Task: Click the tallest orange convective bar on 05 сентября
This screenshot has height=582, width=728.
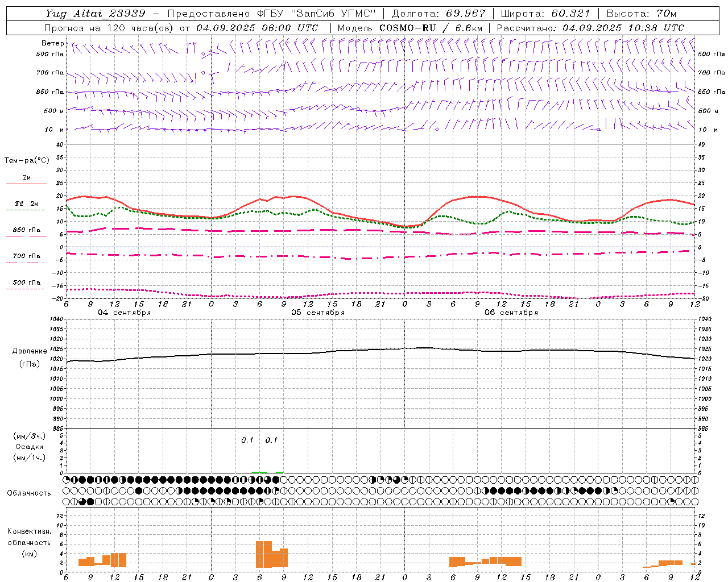Action: pos(264,554)
